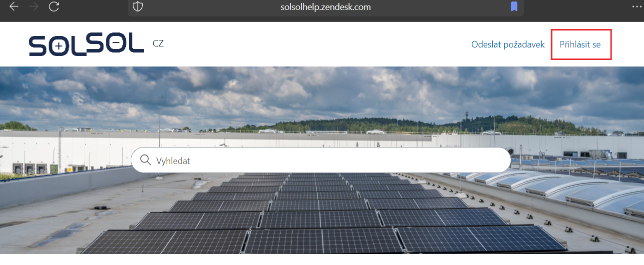Click the white warehouse building in banner
The width and height of the screenshot is (644, 265).
pyautogui.click(x=65, y=152)
